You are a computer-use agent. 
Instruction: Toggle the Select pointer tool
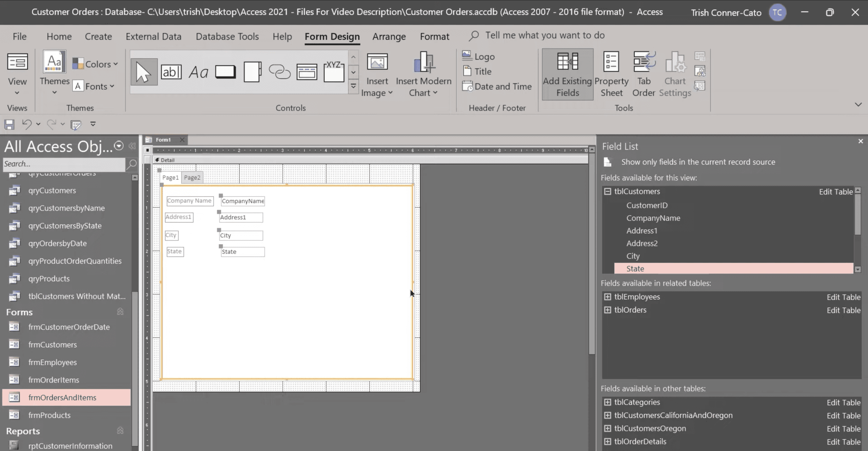[x=144, y=72]
